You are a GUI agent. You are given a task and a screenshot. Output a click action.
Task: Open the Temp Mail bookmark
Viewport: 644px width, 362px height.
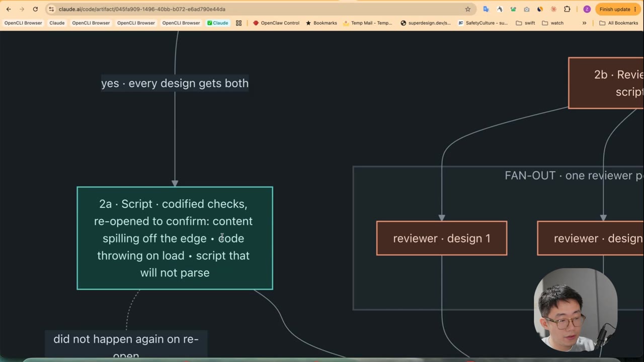(x=368, y=23)
